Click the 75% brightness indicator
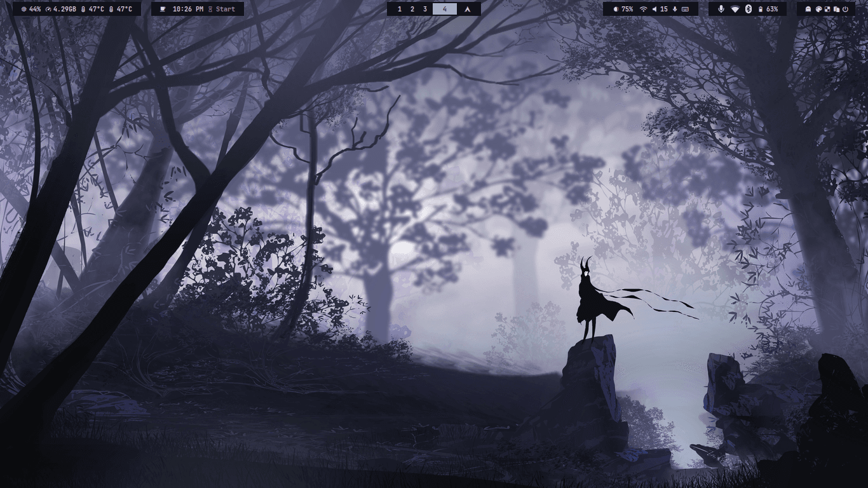868x488 pixels. [623, 9]
